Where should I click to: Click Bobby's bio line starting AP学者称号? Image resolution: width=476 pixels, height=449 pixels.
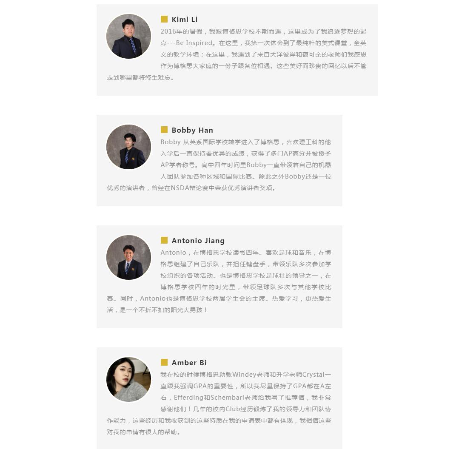(x=245, y=165)
